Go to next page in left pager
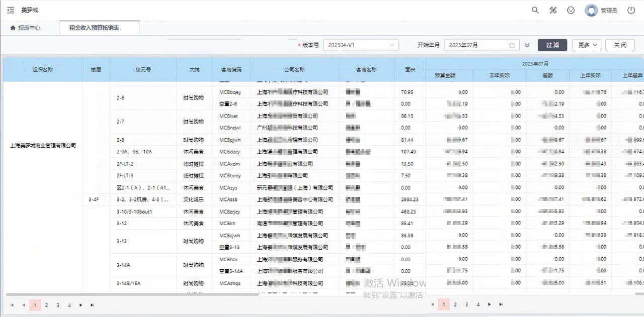Screen dimensions: 644x317 [x=80, y=305]
